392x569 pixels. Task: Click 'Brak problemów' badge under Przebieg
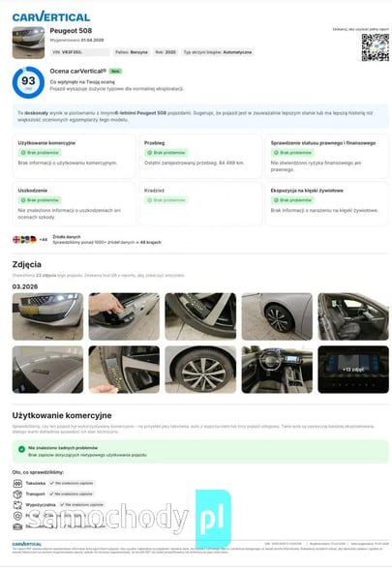coord(166,153)
